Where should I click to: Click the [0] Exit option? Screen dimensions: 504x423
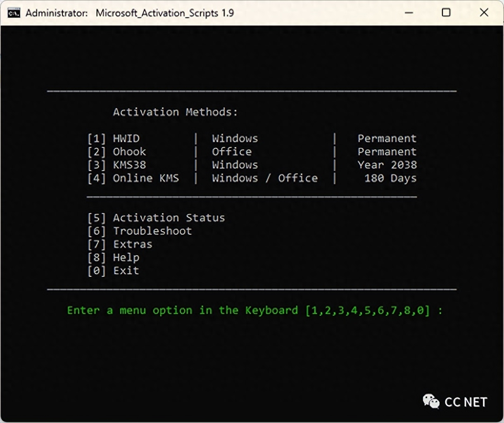[114, 271]
